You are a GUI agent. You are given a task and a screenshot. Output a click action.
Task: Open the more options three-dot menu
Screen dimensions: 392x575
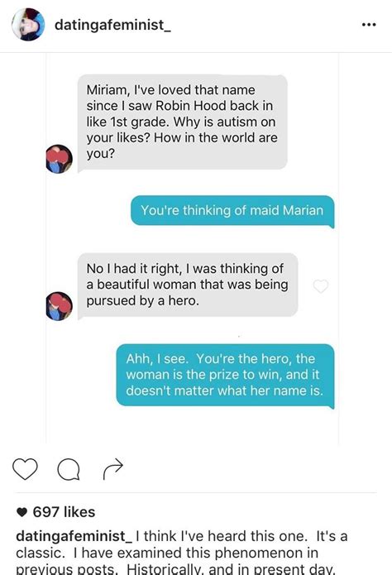369,25
